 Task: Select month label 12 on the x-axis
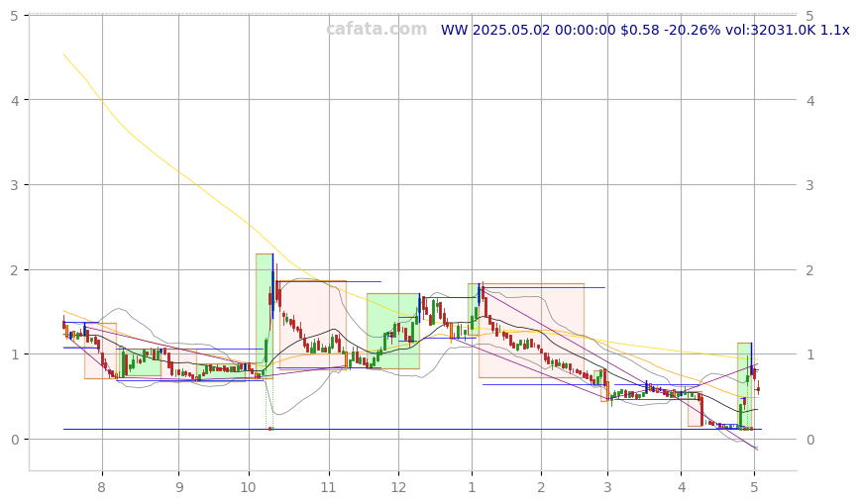point(398,487)
